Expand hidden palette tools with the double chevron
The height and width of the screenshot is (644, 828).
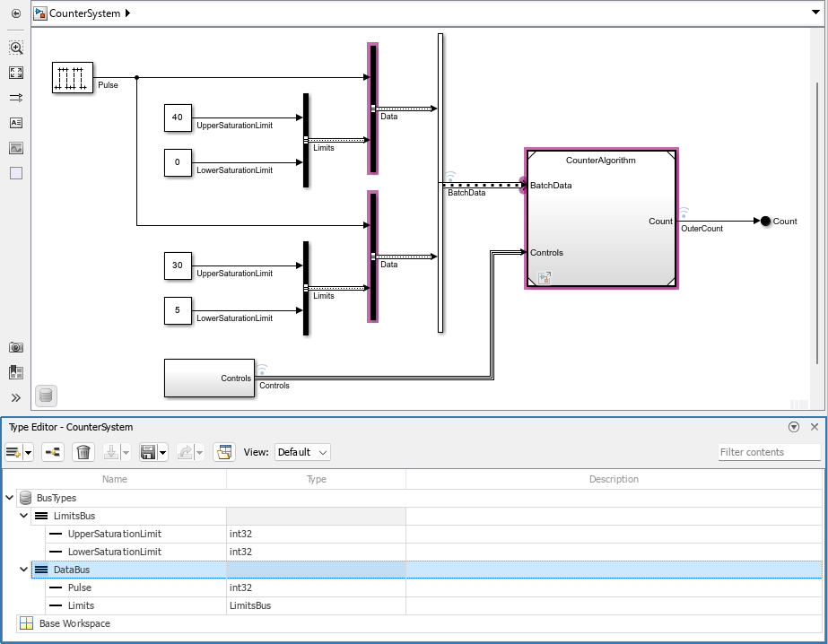pos(14,396)
